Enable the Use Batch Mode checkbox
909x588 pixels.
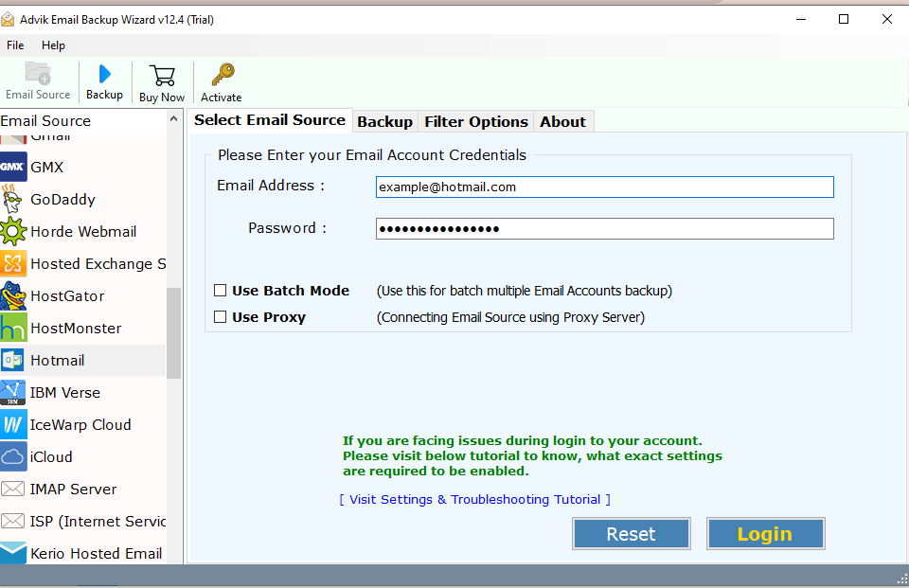coord(221,290)
